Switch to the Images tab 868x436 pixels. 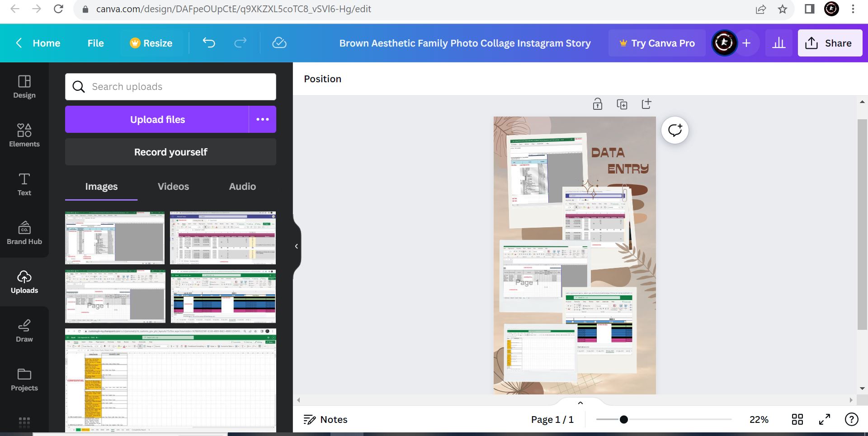coord(101,187)
